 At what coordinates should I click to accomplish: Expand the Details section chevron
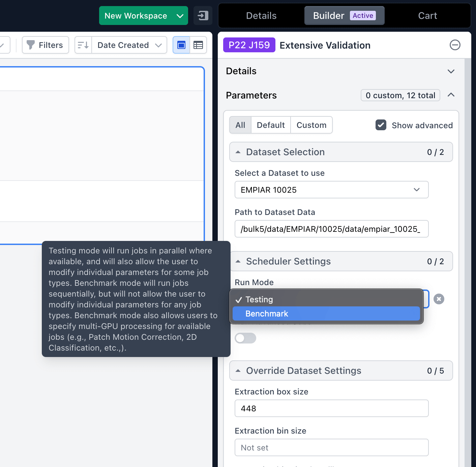[x=451, y=71]
